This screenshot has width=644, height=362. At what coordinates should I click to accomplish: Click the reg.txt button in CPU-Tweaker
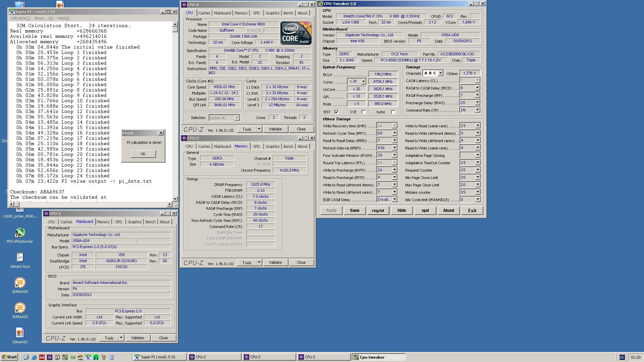[378, 210]
